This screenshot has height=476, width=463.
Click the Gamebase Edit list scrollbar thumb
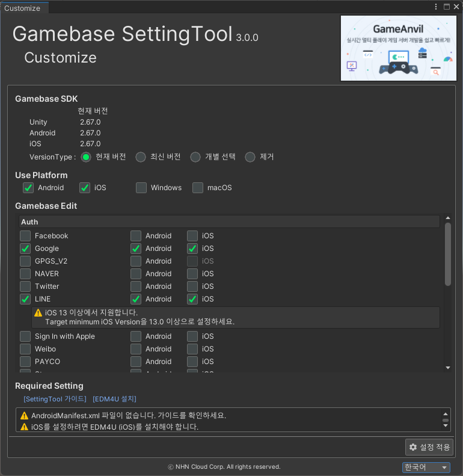click(448, 254)
